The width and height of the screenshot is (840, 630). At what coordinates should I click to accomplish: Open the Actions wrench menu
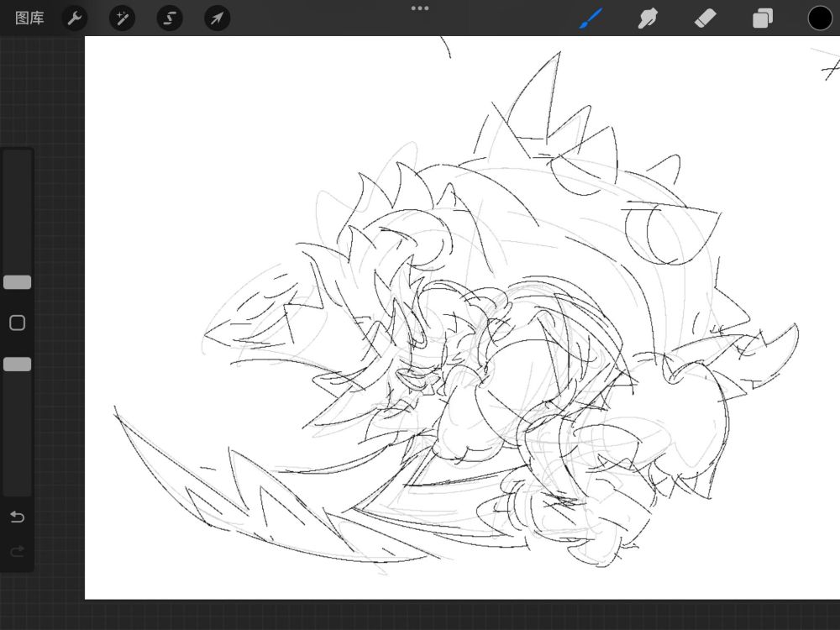pyautogui.click(x=75, y=18)
